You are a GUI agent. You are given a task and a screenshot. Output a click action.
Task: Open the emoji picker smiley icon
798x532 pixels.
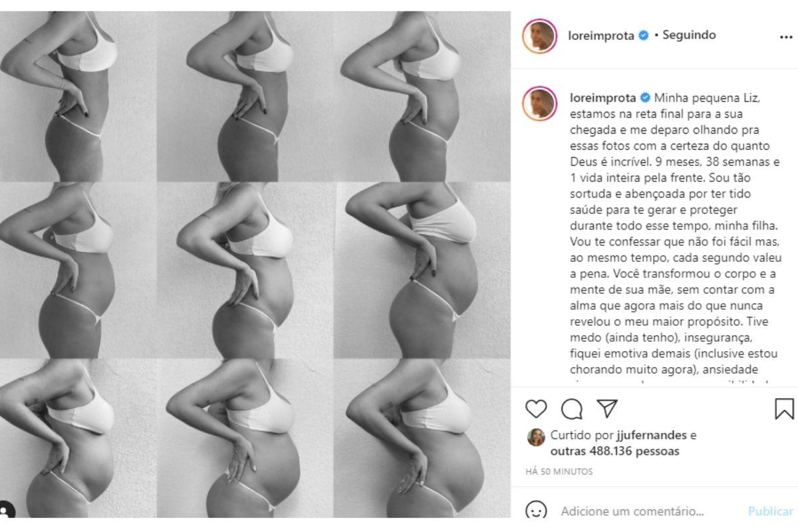[x=536, y=511]
